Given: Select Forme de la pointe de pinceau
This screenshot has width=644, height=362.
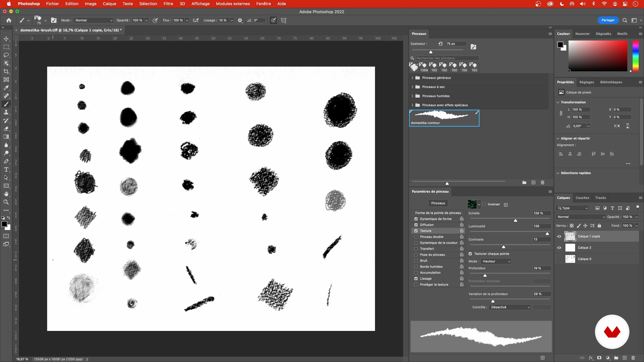Looking at the screenshot, I should 438,213.
